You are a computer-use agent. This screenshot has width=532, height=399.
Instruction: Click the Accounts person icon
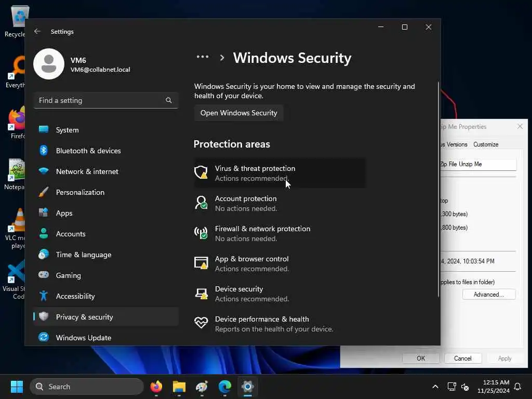click(44, 233)
